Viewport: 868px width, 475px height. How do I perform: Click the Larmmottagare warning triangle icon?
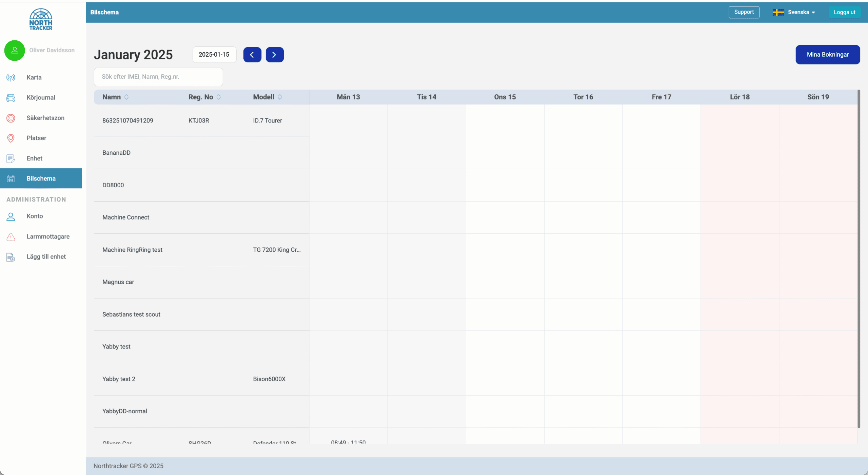click(x=11, y=237)
